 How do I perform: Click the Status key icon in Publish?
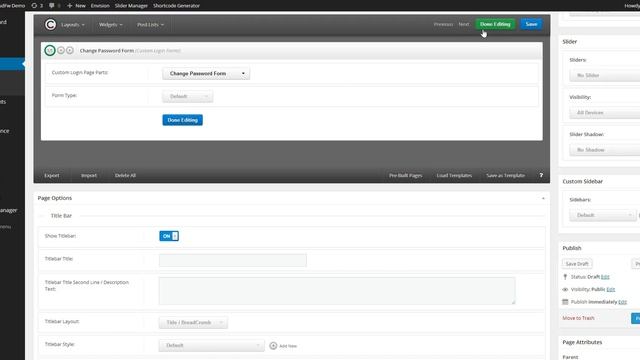pyautogui.click(x=565, y=277)
